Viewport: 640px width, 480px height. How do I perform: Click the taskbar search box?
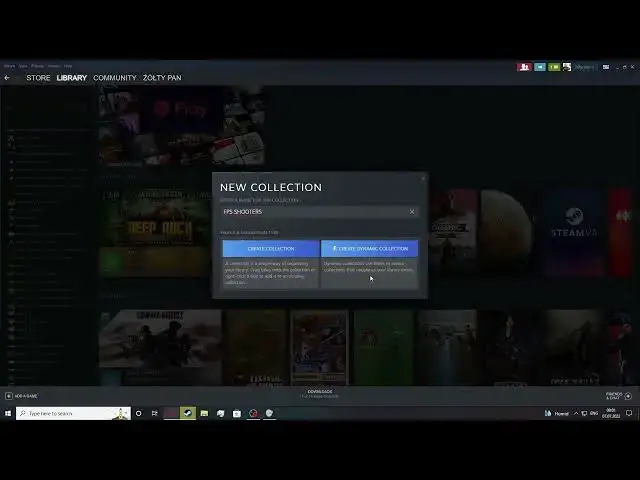click(x=73, y=413)
